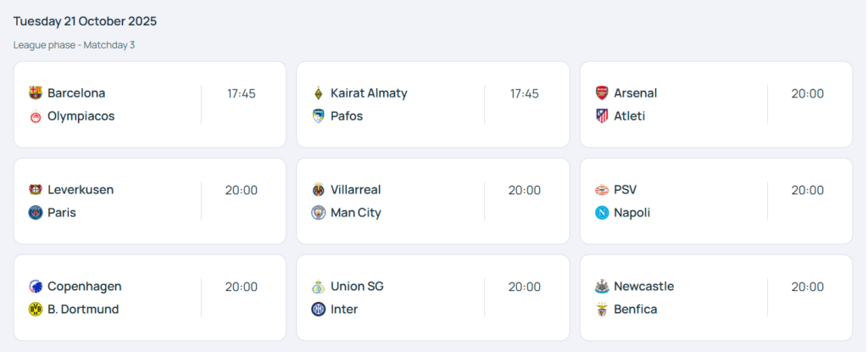The width and height of the screenshot is (868, 352).
Task: Click the Newcastle club crest
Action: [x=601, y=287]
